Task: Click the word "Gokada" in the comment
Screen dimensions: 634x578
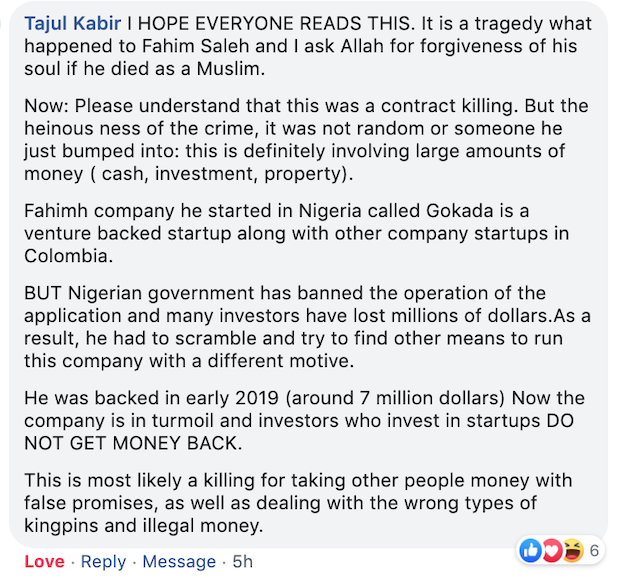Action: [x=460, y=211]
